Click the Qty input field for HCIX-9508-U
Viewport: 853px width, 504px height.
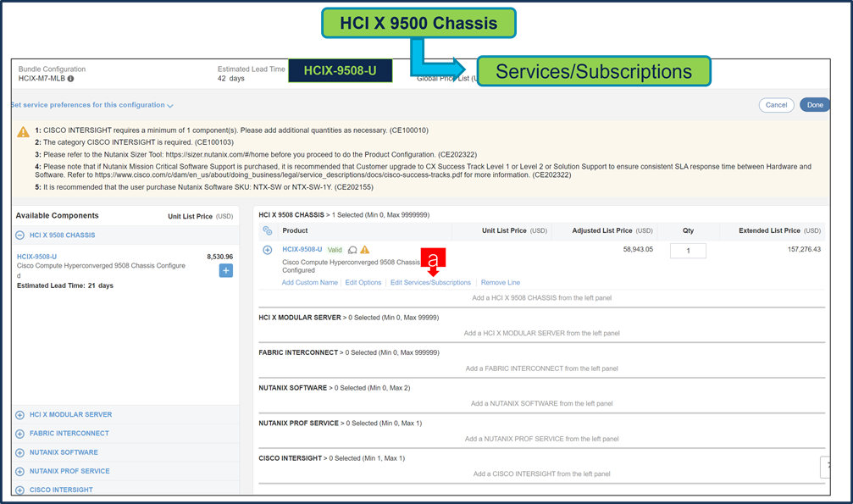coord(688,251)
